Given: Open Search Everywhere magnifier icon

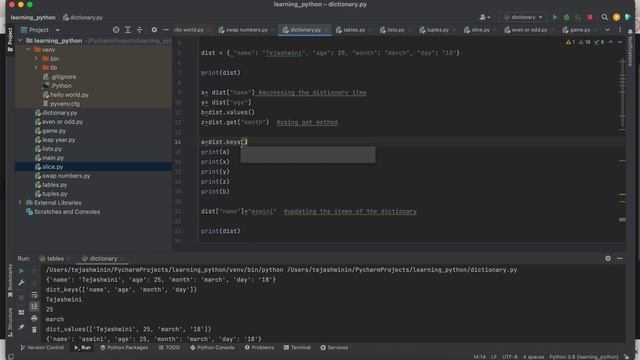Looking at the screenshot, I should 604,17.
